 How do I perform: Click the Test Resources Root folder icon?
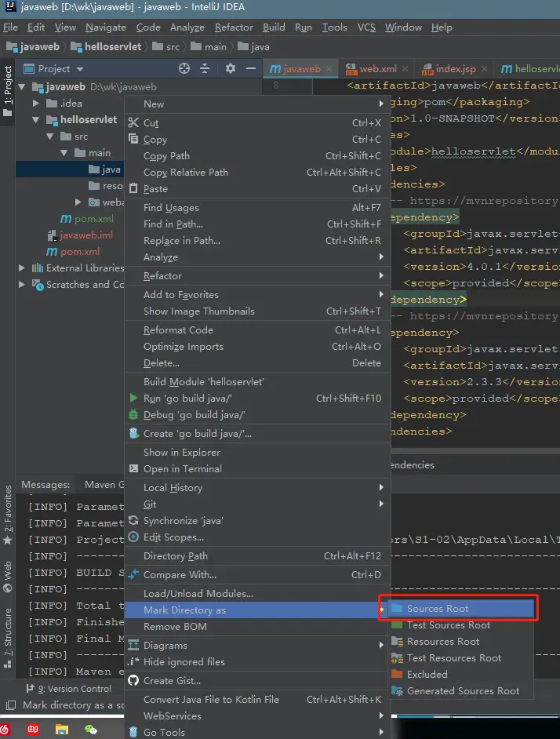[x=398, y=658]
